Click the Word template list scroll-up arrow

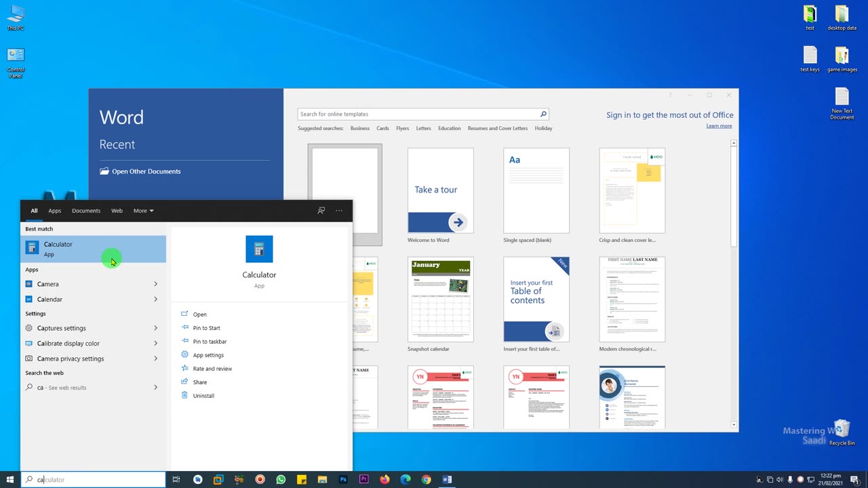[734, 143]
